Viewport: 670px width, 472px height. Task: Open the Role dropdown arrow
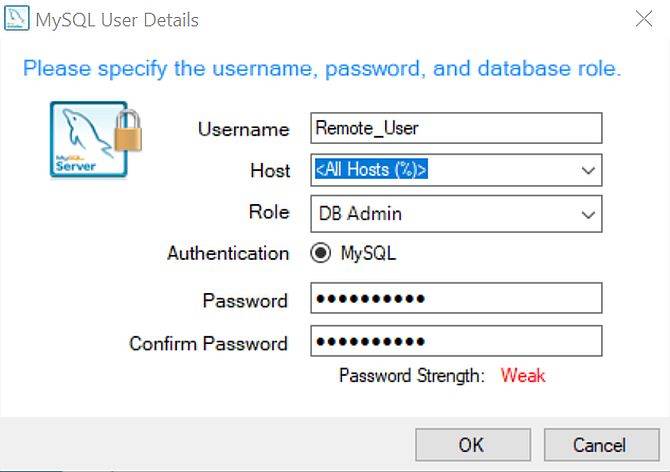point(588,213)
